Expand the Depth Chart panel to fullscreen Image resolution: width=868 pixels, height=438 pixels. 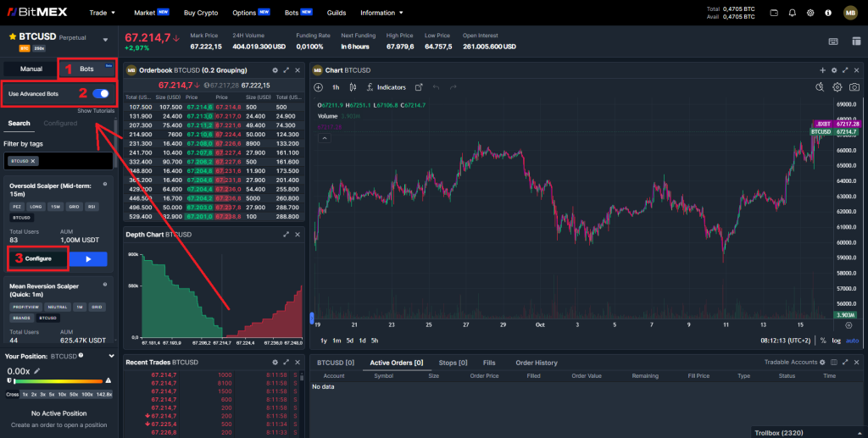[287, 235]
